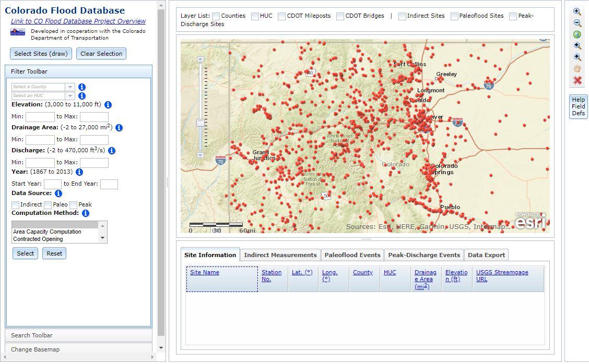Click the map zoom slider handle
The image size is (589, 364).
click(200, 123)
